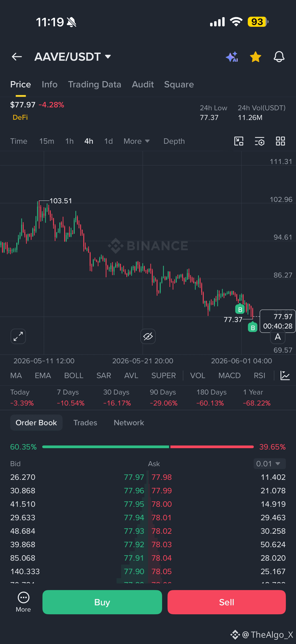
Task: Select the 4h chart interval
Action: tap(89, 141)
